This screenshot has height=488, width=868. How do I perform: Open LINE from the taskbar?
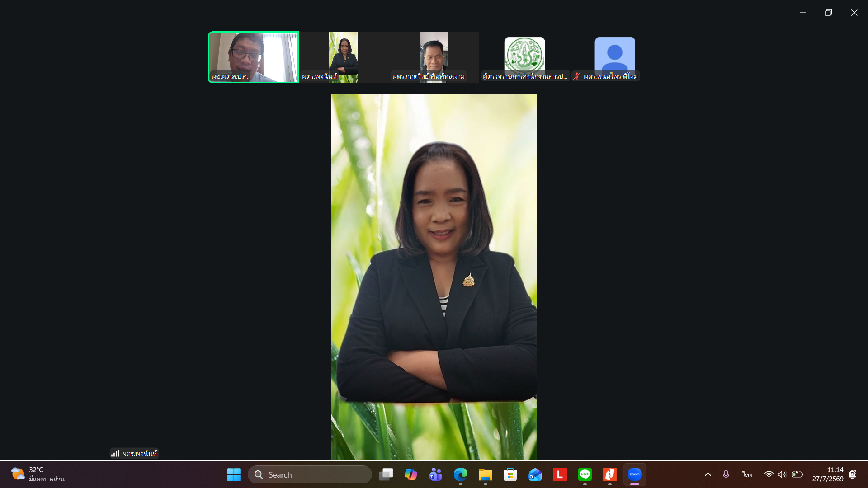[585, 474]
